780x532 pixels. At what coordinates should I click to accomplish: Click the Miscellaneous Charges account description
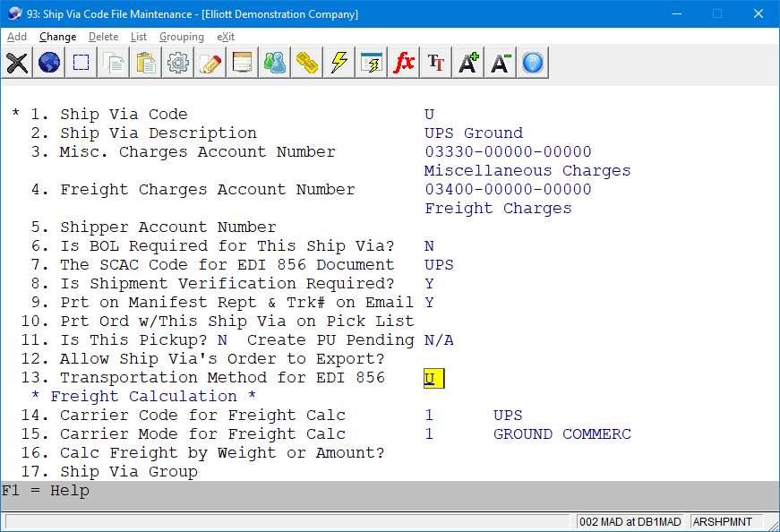[527, 171]
